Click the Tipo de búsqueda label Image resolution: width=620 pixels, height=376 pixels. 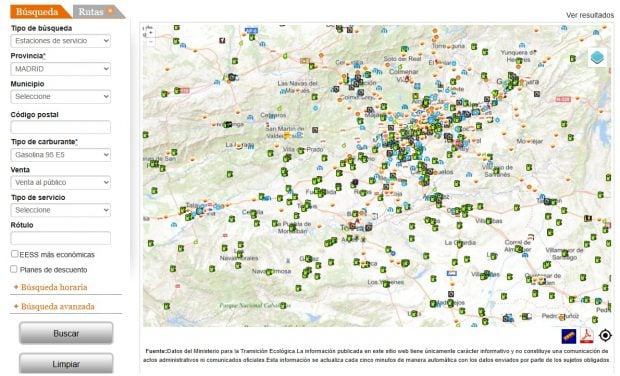pos(42,28)
